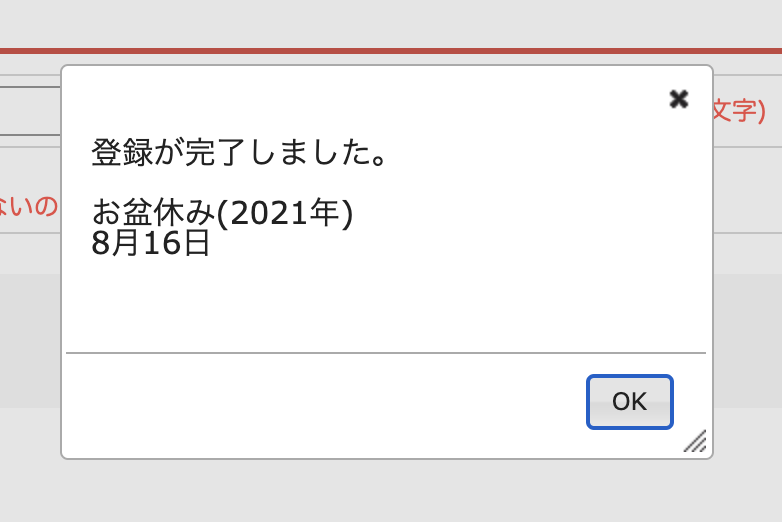Click the お盆休み(2021年) text line
The width and height of the screenshot is (782, 522).
point(222,212)
